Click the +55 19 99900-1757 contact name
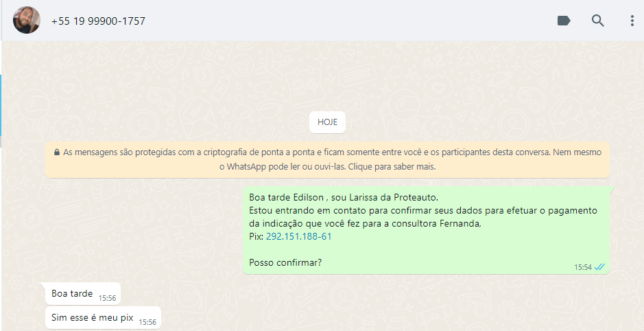The width and height of the screenshot is (644, 331). [98, 21]
